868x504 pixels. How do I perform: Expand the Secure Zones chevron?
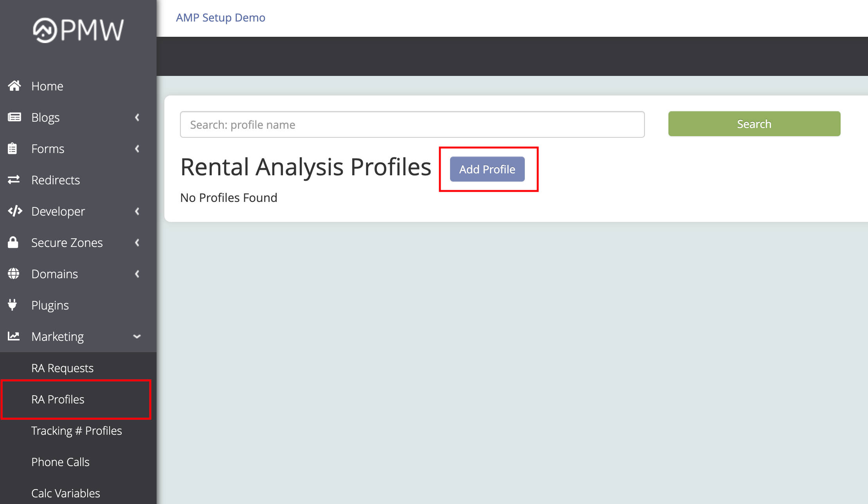point(137,243)
